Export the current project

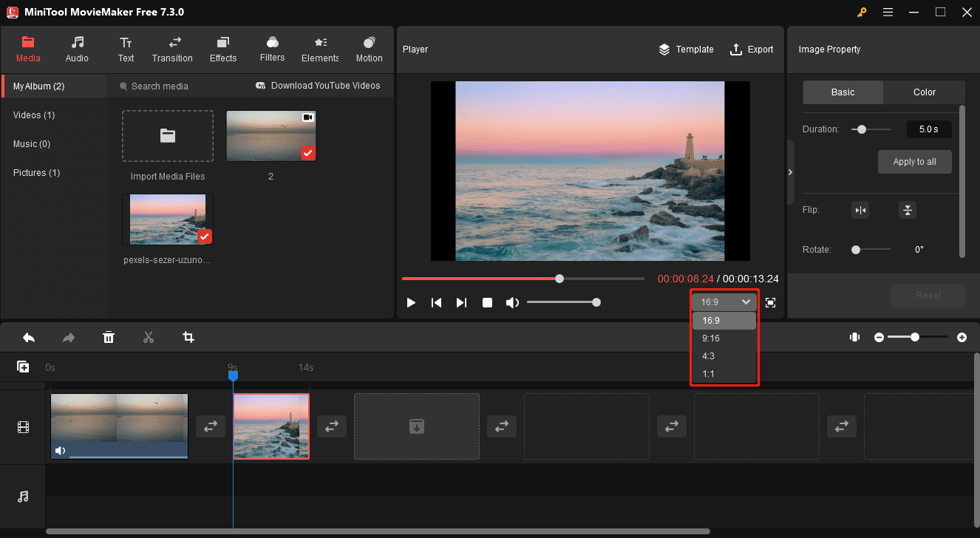pos(752,49)
